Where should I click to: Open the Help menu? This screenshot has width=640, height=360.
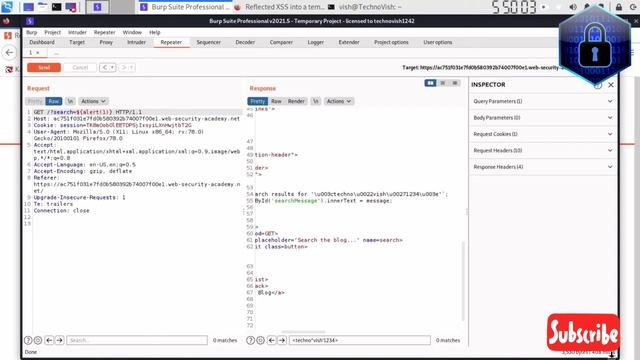pos(155,32)
